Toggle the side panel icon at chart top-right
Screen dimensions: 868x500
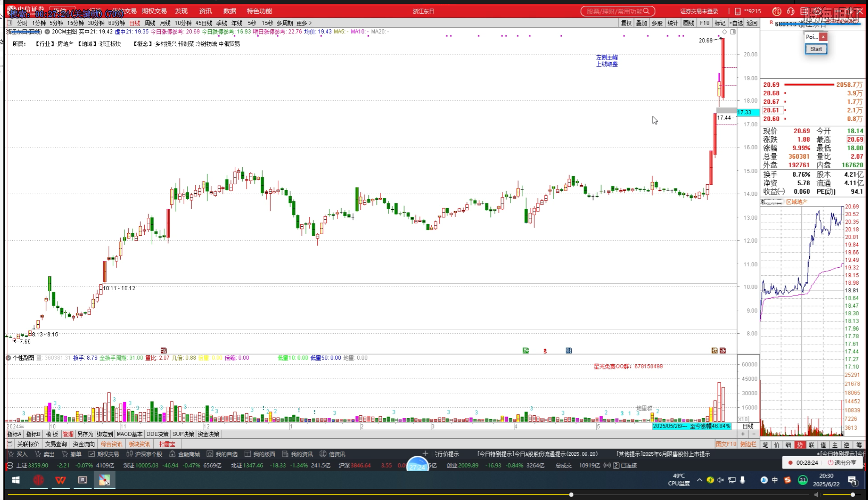click(733, 32)
